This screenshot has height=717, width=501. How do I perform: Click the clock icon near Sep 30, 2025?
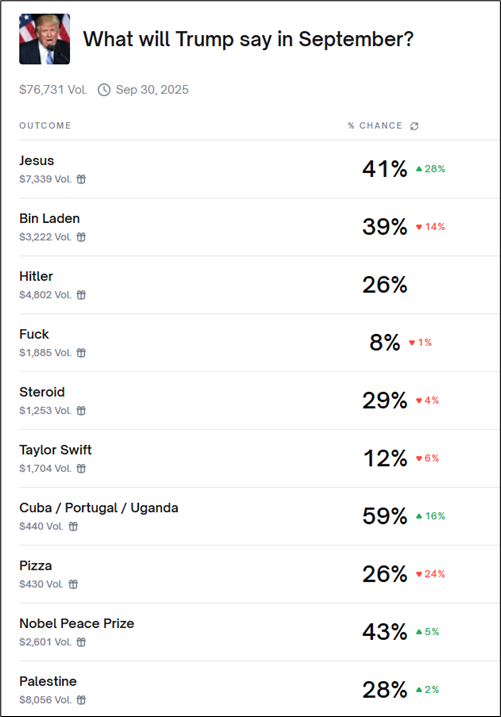(x=104, y=90)
